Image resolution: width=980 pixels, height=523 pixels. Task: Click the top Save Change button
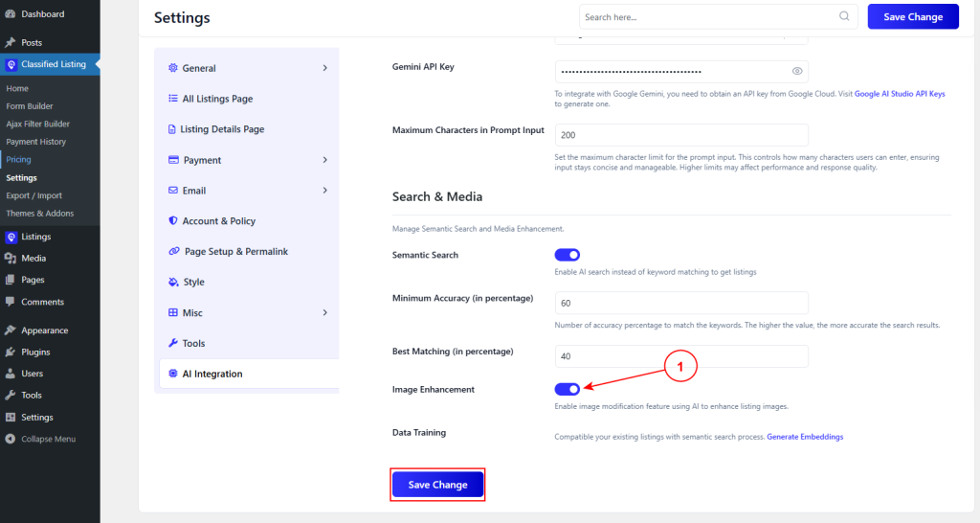(913, 17)
